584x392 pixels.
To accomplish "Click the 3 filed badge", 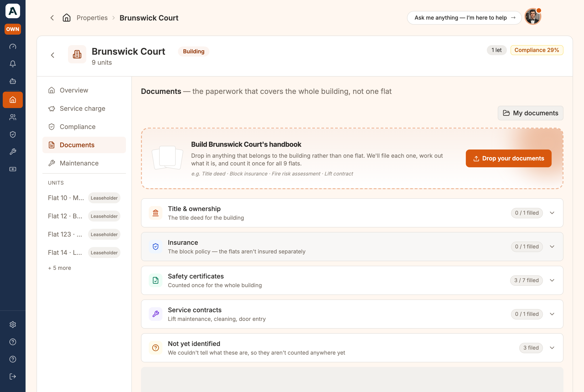I will click(x=531, y=348).
